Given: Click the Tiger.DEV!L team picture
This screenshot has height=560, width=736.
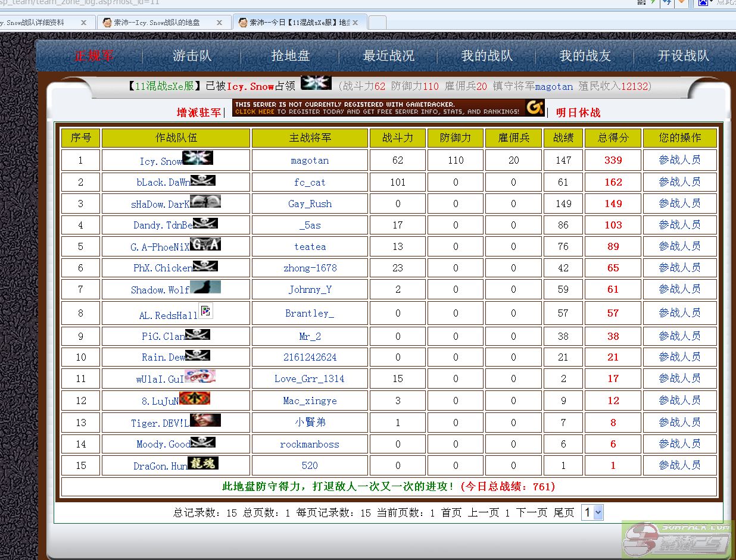Looking at the screenshot, I should pos(205,421).
